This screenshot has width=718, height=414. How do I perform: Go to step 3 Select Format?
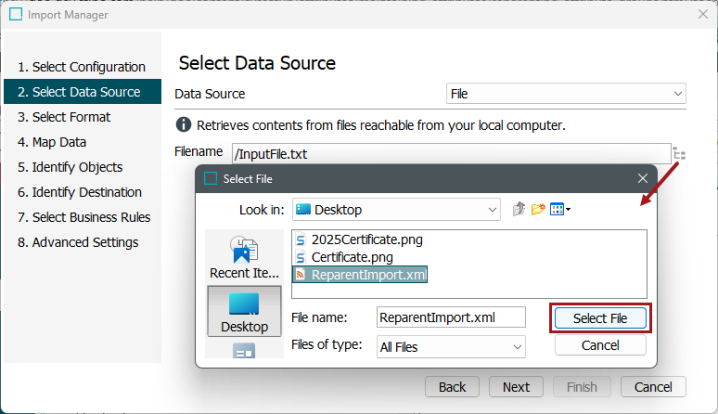(x=64, y=117)
